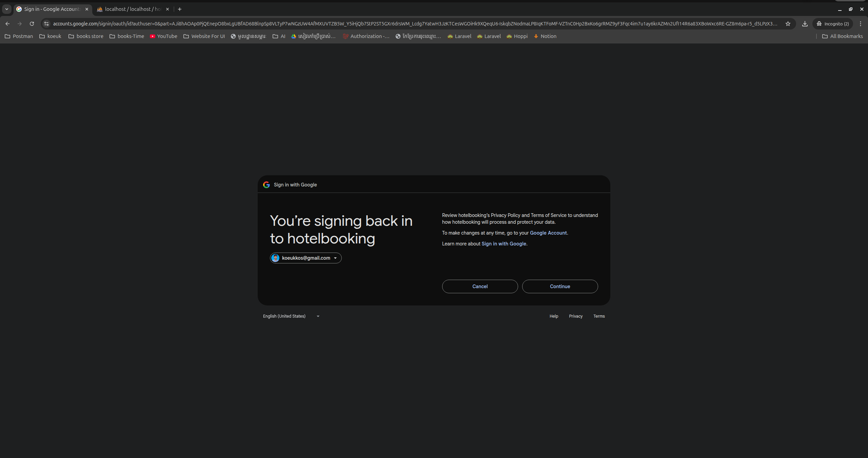Open the koeuk bookmark folder

coord(51,36)
